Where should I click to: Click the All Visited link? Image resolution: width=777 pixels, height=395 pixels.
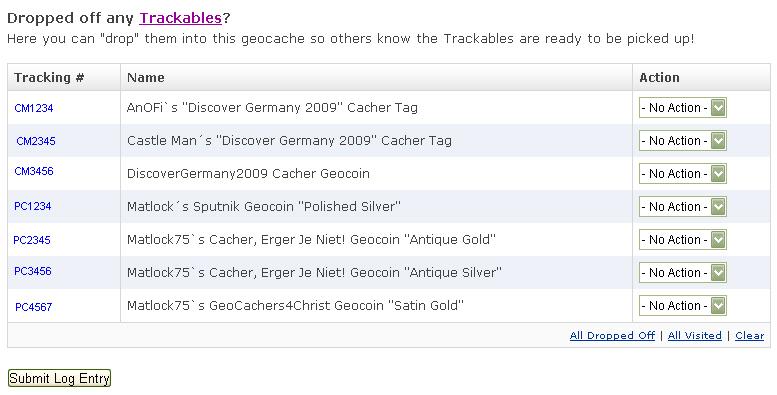[x=694, y=336]
